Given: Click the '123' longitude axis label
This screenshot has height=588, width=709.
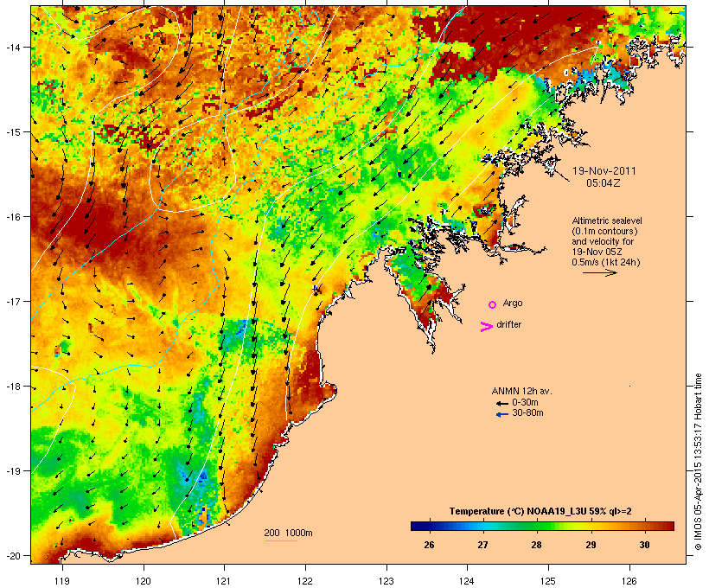Looking at the screenshot, I should coord(386,581).
